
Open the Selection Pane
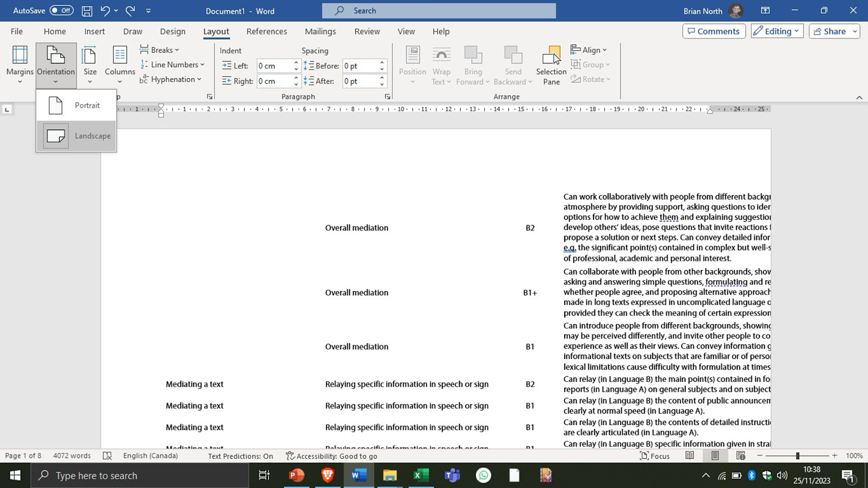[551, 65]
